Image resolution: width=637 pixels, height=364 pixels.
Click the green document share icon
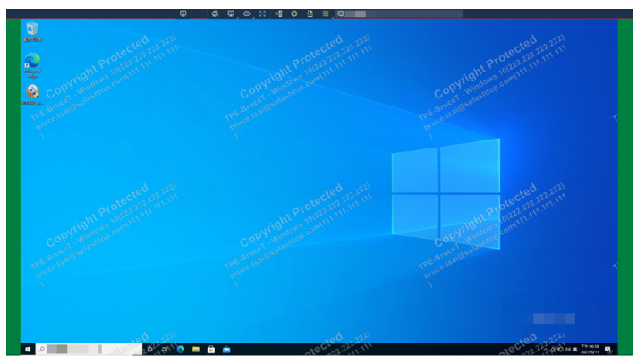pos(310,13)
